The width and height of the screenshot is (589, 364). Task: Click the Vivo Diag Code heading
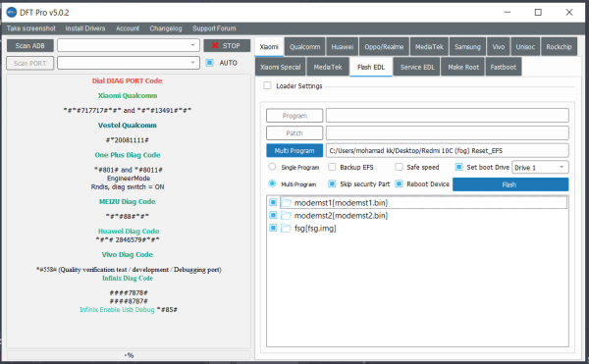tap(128, 254)
